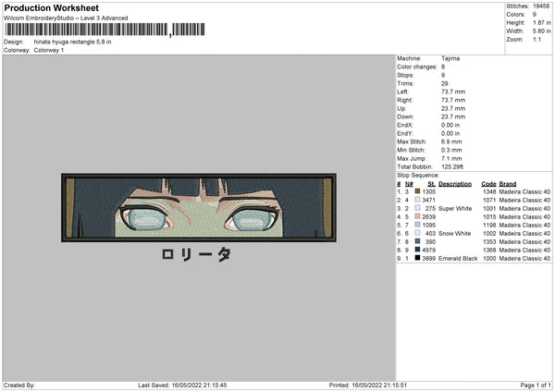Click the 'Code' column header
The width and height of the screenshot is (555, 392).
(488, 184)
